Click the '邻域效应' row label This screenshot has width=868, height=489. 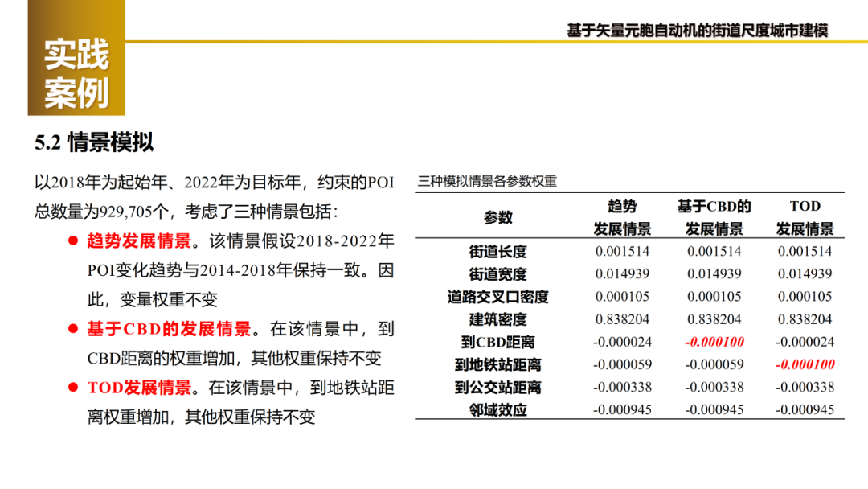coord(497,410)
